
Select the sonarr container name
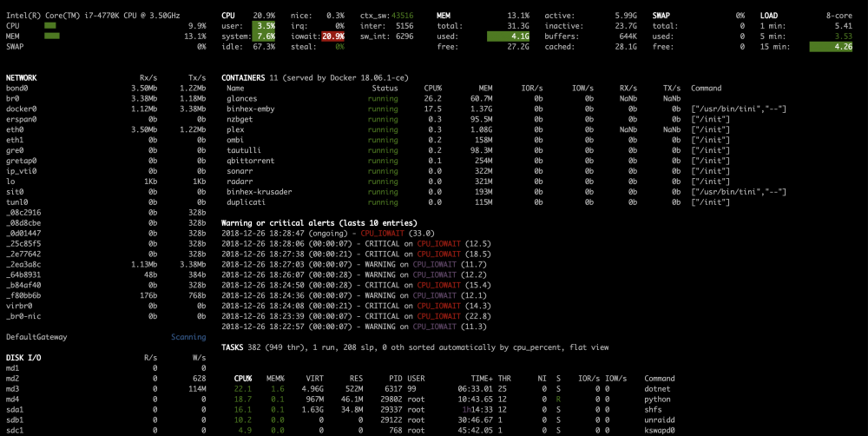pos(240,171)
